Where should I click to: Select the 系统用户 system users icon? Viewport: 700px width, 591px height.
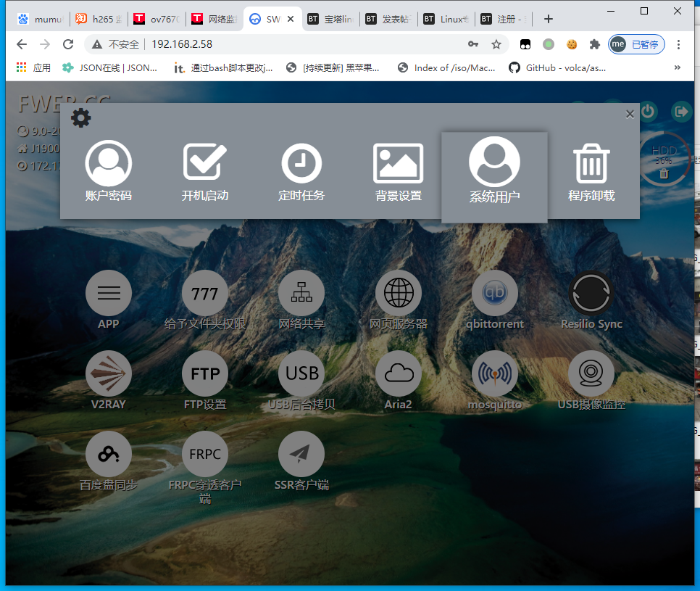click(494, 170)
